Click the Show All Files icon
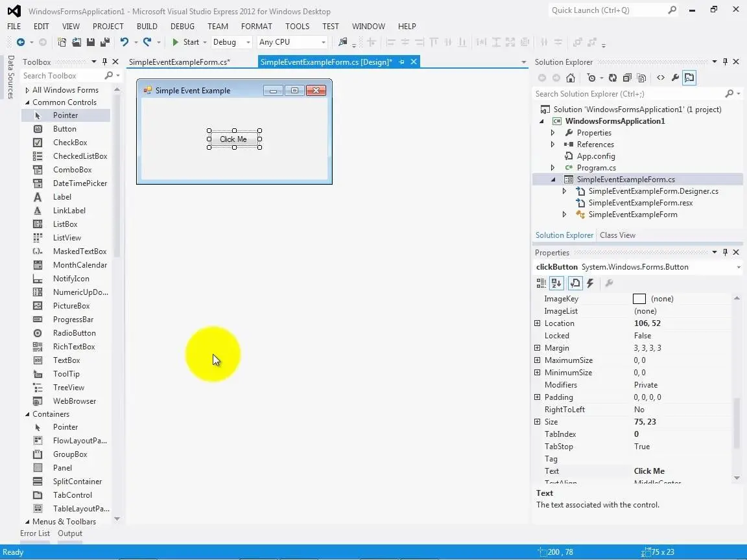Screen dimensions: 747x560 tap(641, 78)
